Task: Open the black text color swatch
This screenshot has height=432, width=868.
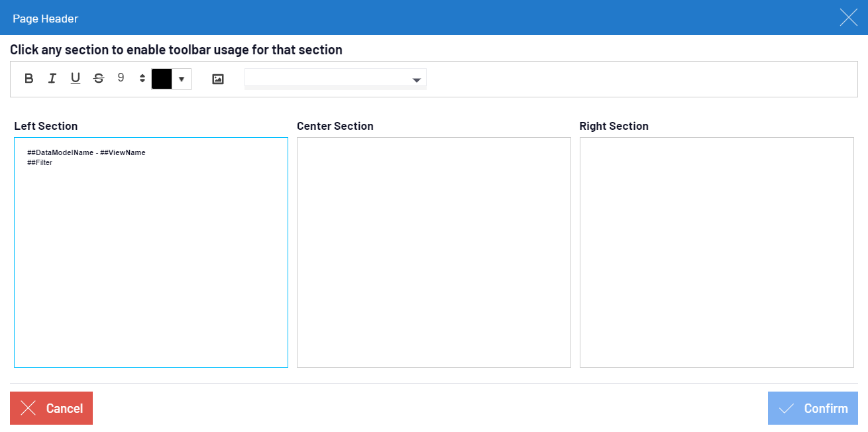Action: pyautogui.click(x=162, y=79)
